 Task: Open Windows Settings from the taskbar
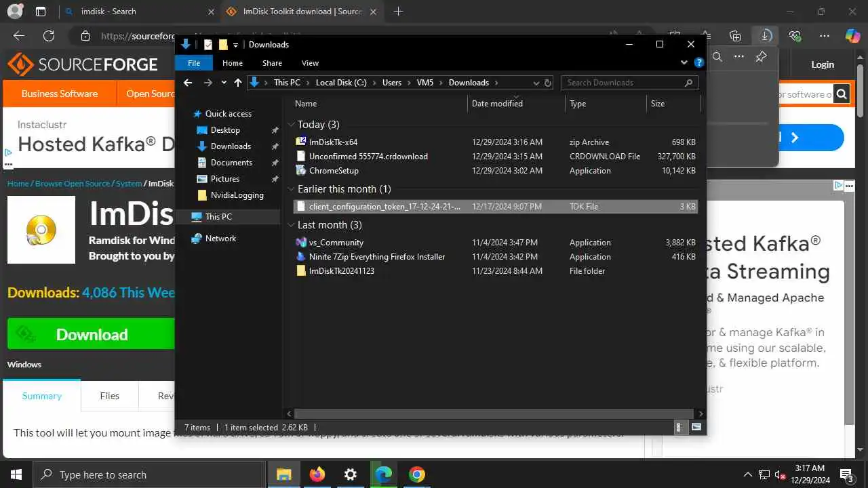(351, 474)
